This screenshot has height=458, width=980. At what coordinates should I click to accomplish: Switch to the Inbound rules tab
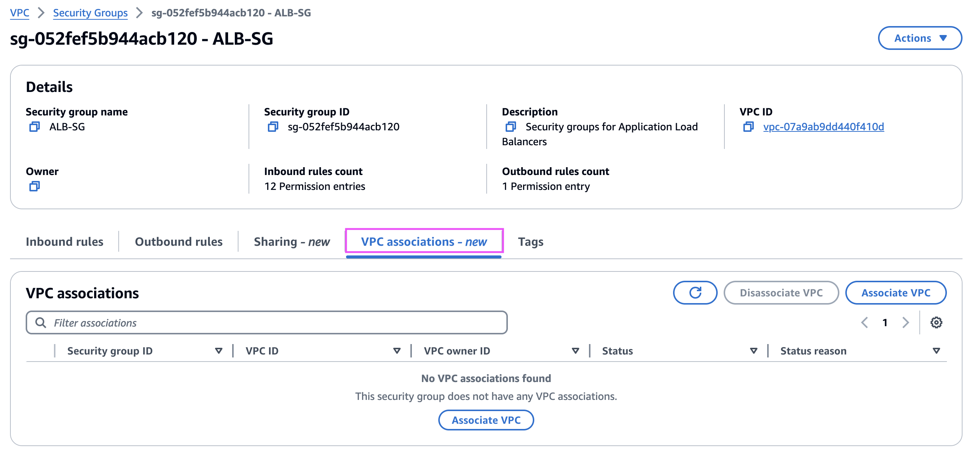pos(64,242)
